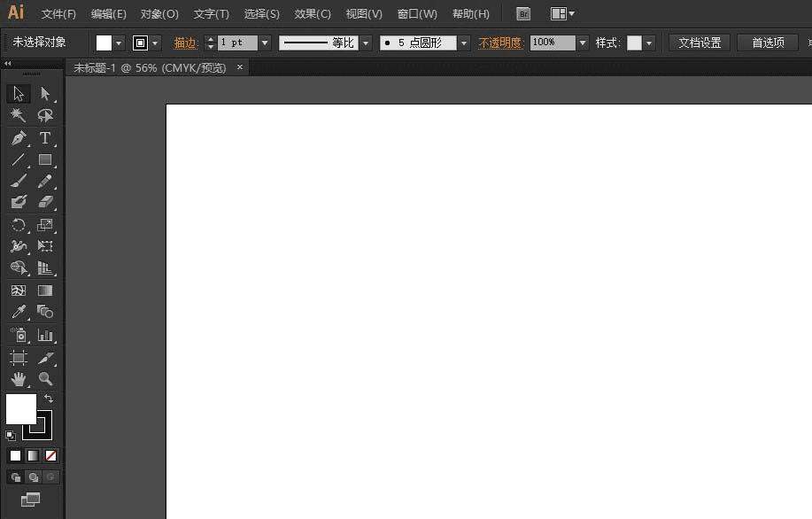Enable Draw Normal mode
Viewport: 812px width, 519px height.
tap(16, 477)
